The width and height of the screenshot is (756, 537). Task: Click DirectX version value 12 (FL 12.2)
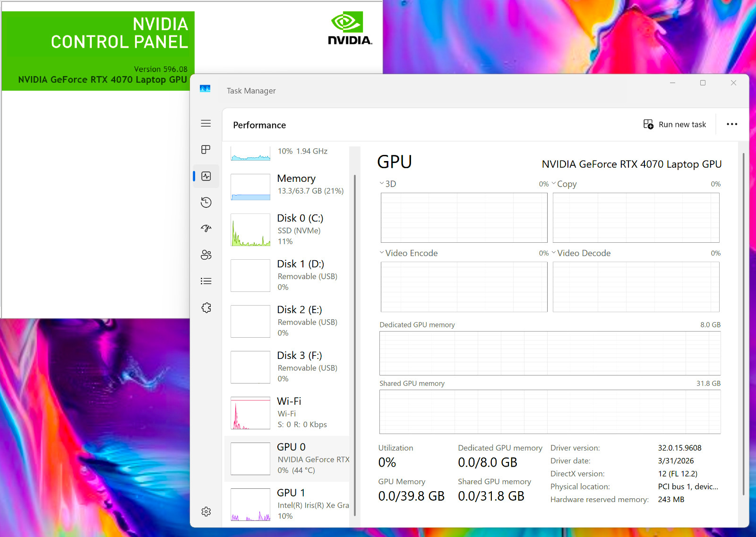678,474
